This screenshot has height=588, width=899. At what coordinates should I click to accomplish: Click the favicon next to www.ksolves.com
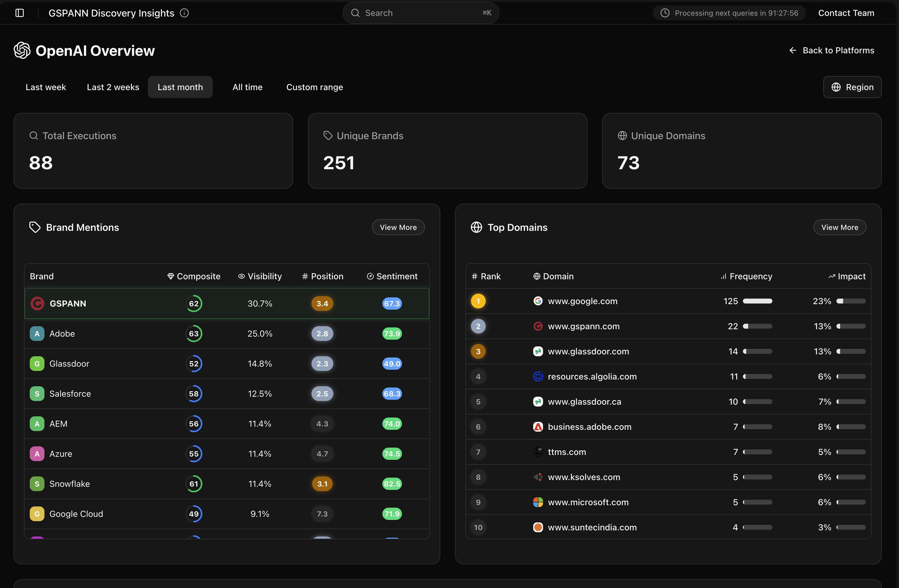click(538, 477)
